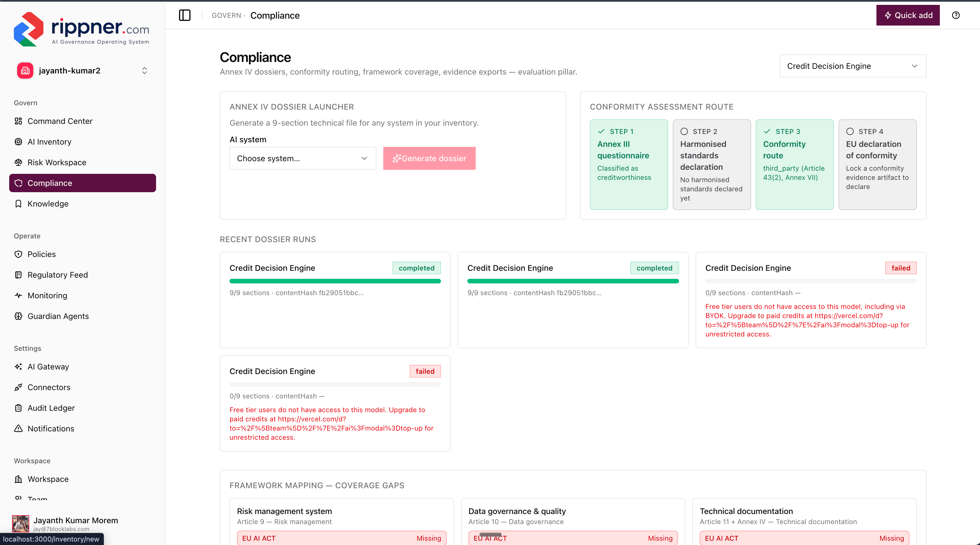Click the Step 1 Annex III checkmark
The height and width of the screenshot is (545, 980).
coord(601,131)
